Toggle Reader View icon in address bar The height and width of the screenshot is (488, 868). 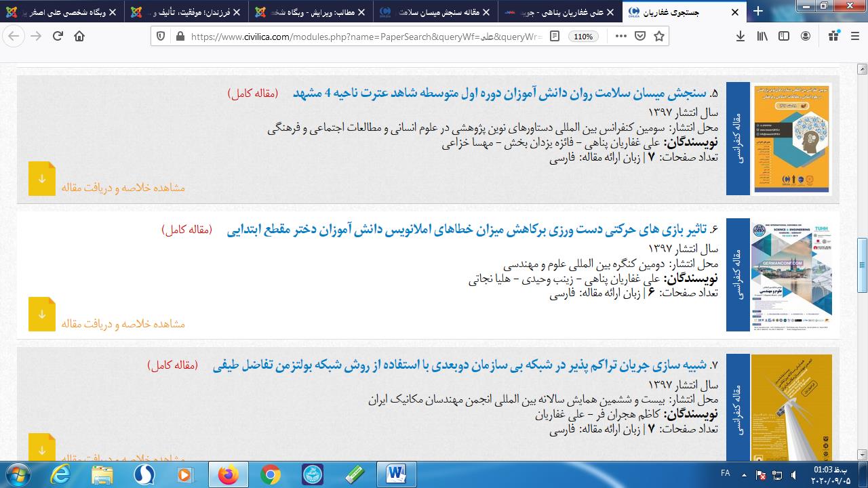click(555, 37)
